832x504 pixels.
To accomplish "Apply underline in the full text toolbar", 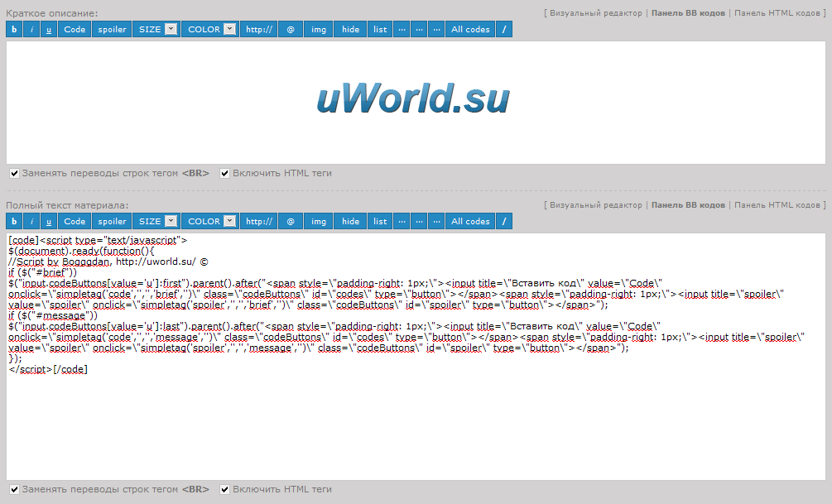I will point(48,221).
